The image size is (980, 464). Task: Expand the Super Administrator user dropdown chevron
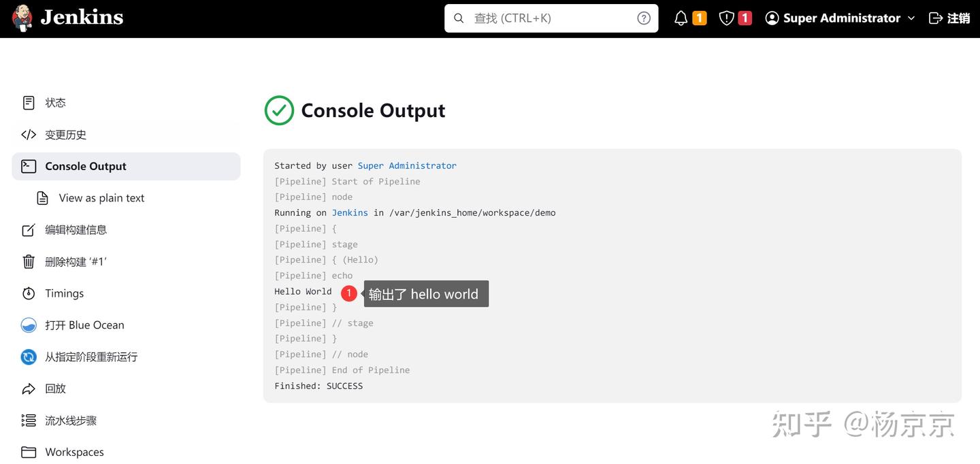(911, 18)
